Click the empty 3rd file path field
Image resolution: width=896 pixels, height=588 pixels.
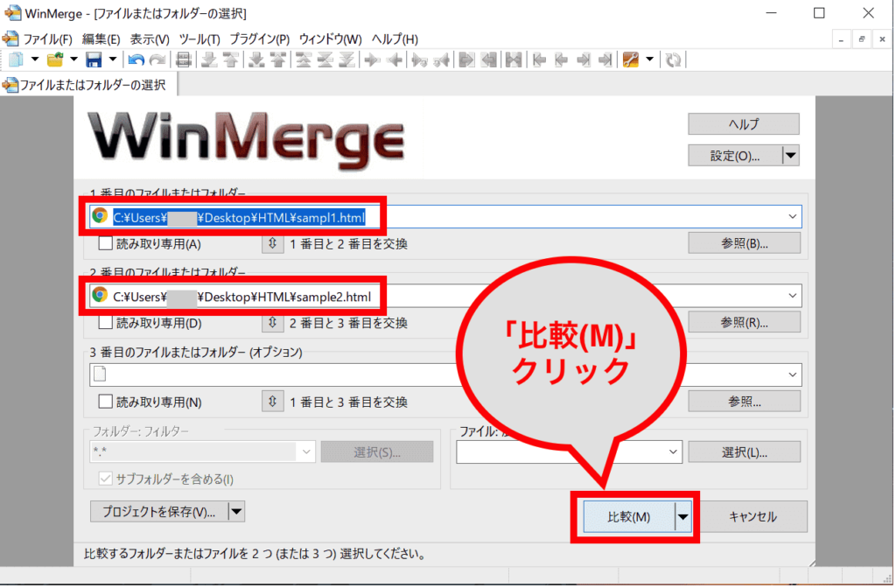point(445,374)
